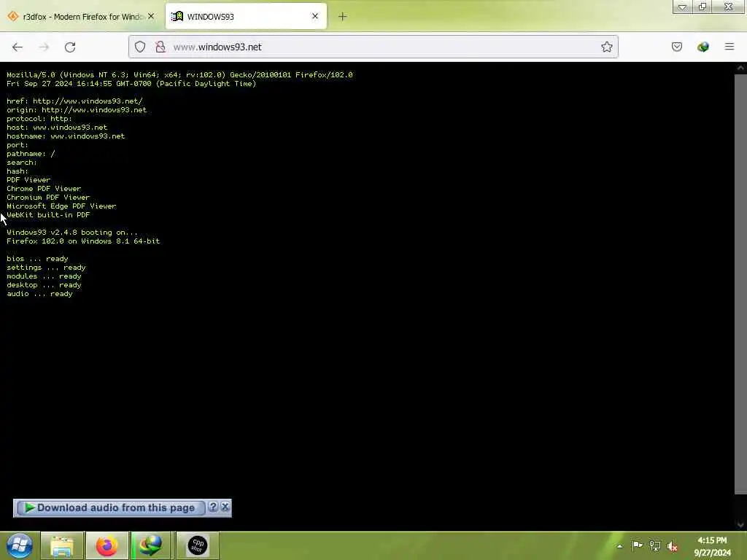This screenshot has height=560, width=747.
Task: Close the WINDOWS93 tab
Action: [315, 16]
